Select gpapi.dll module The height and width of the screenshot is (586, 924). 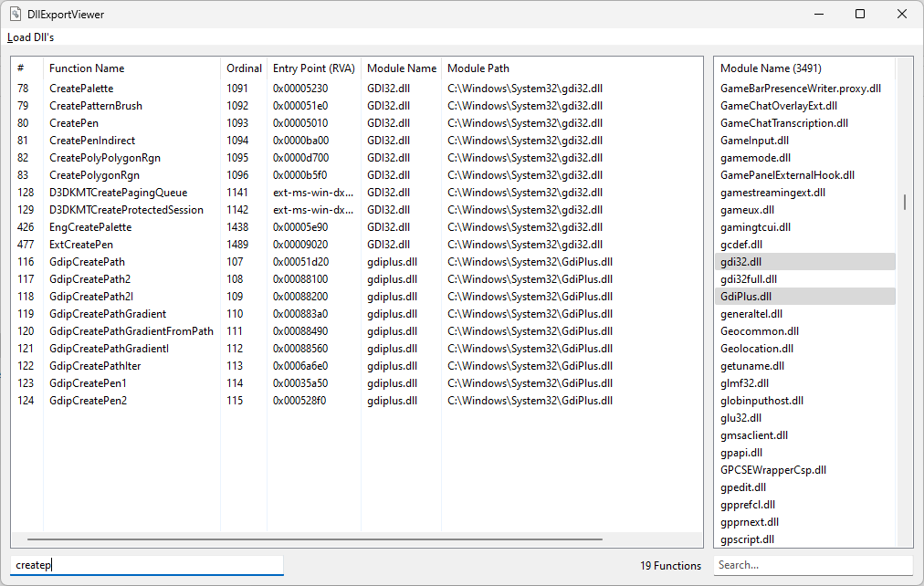(805, 453)
